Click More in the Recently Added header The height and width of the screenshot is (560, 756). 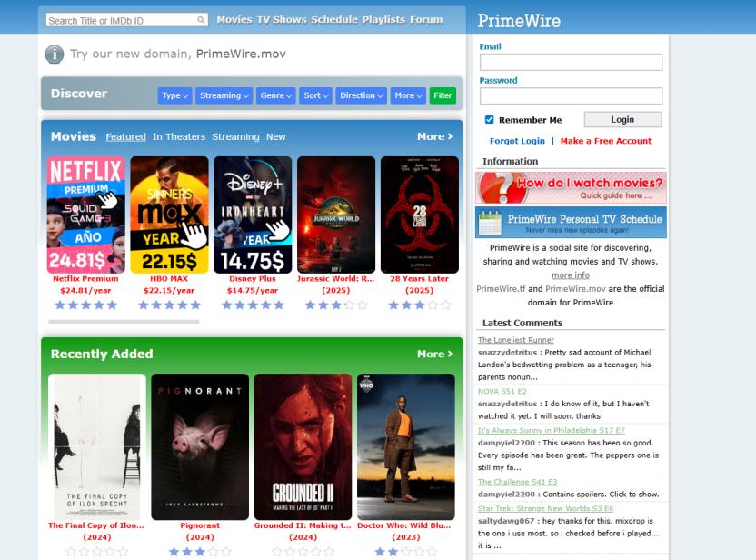tap(435, 354)
